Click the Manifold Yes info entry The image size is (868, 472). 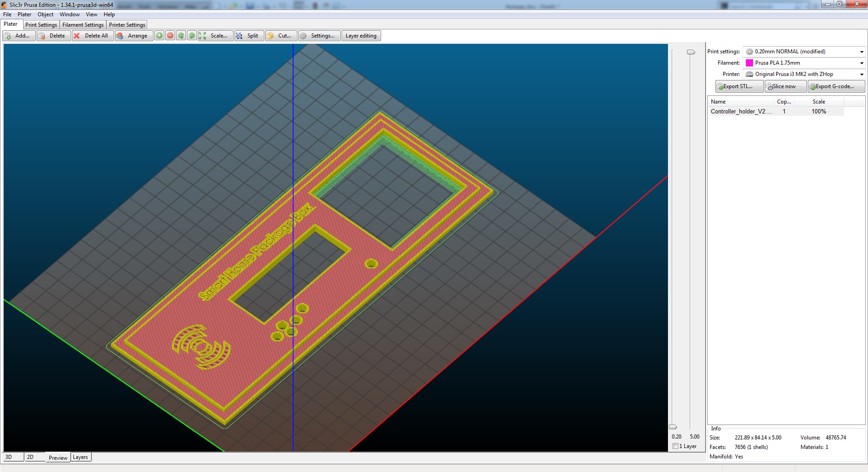tap(726, 457)
